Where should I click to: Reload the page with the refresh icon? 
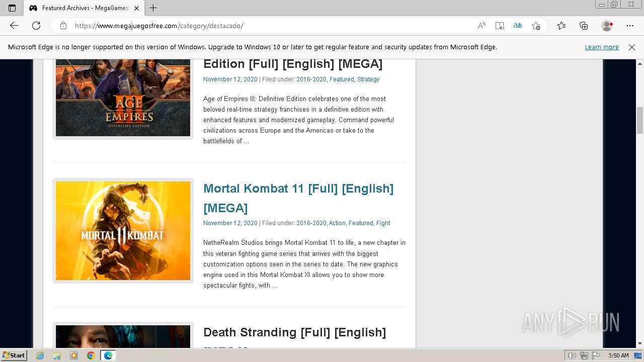(36, 26)
